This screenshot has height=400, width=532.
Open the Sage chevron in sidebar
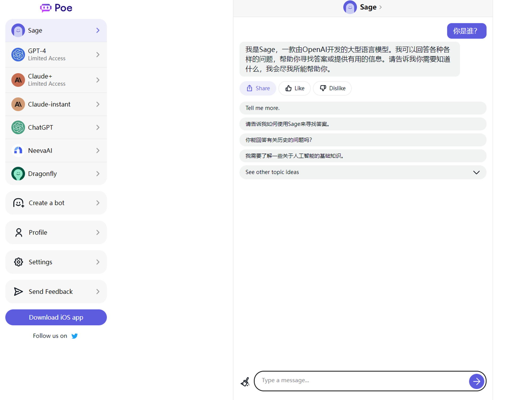point(98,30)
